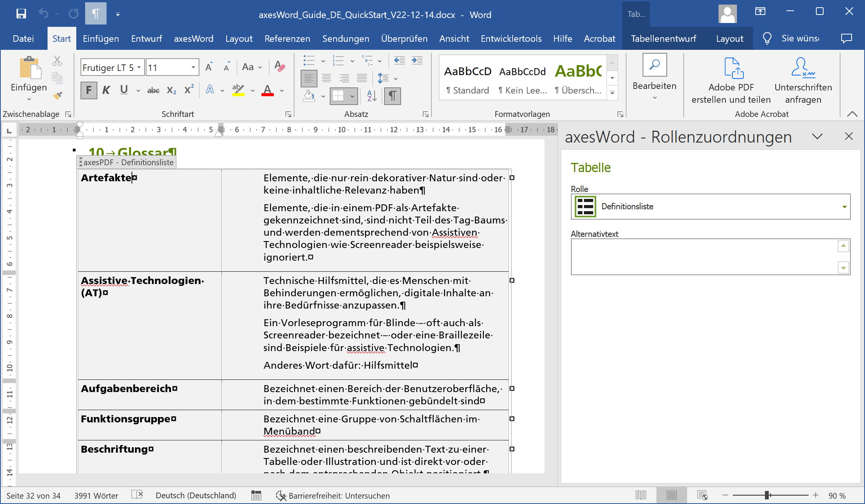Click the increase indent icon

(417, 61)
